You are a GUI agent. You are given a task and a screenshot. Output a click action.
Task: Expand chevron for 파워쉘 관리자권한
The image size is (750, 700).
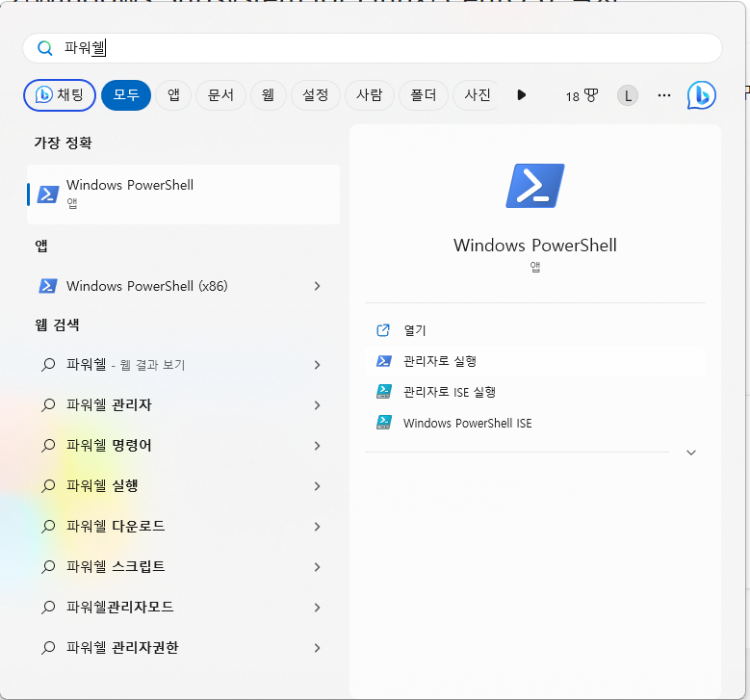click(317, 648)
